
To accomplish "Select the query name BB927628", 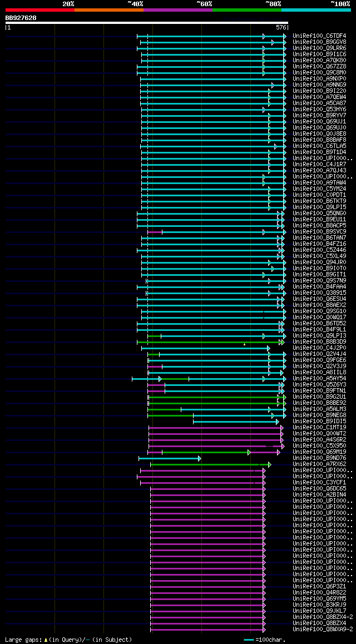I will (21, 18).
